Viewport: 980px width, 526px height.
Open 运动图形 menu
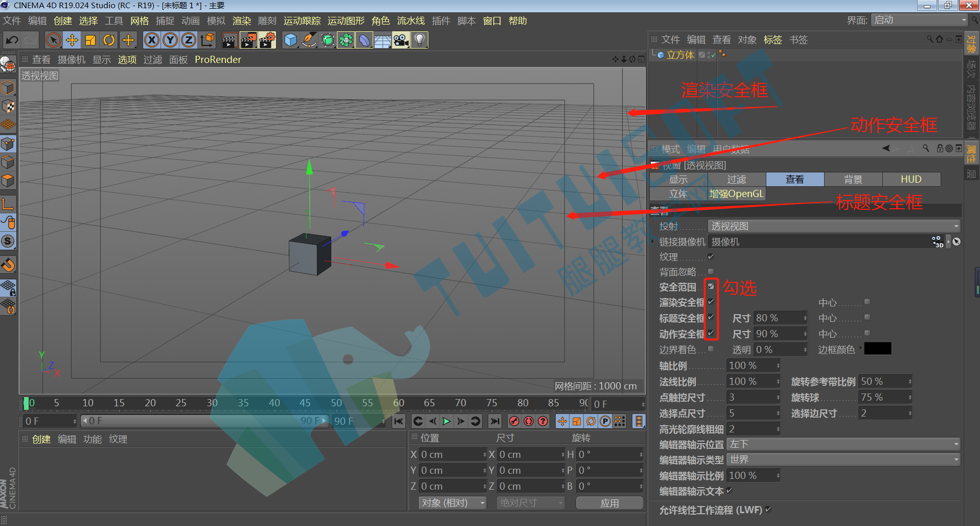[x=346, y=21]
